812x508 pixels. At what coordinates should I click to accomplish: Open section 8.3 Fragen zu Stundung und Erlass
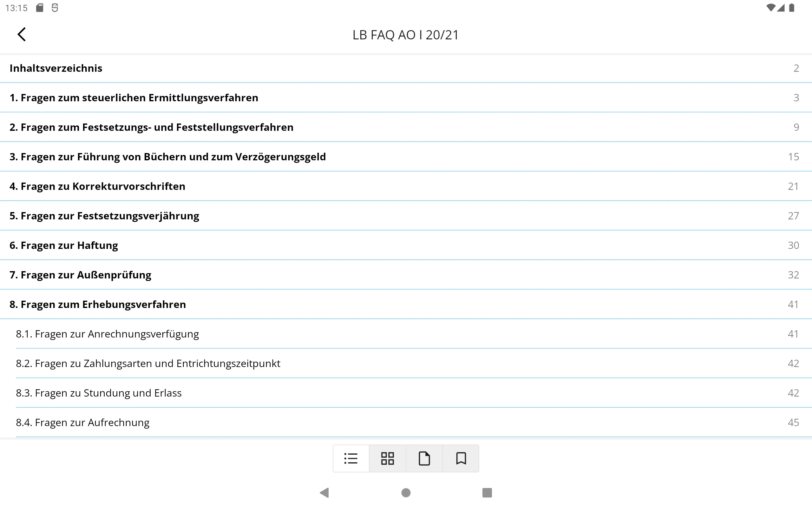tap(406, 393)
